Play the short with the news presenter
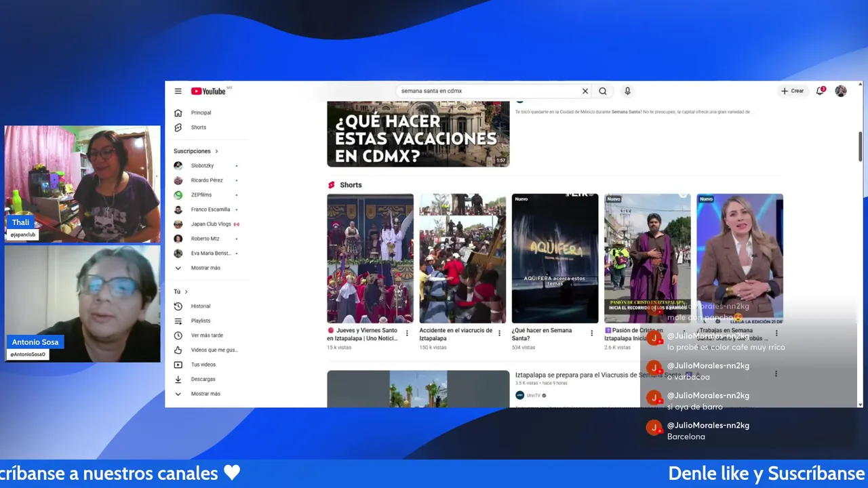 click(x=740, y=258)
